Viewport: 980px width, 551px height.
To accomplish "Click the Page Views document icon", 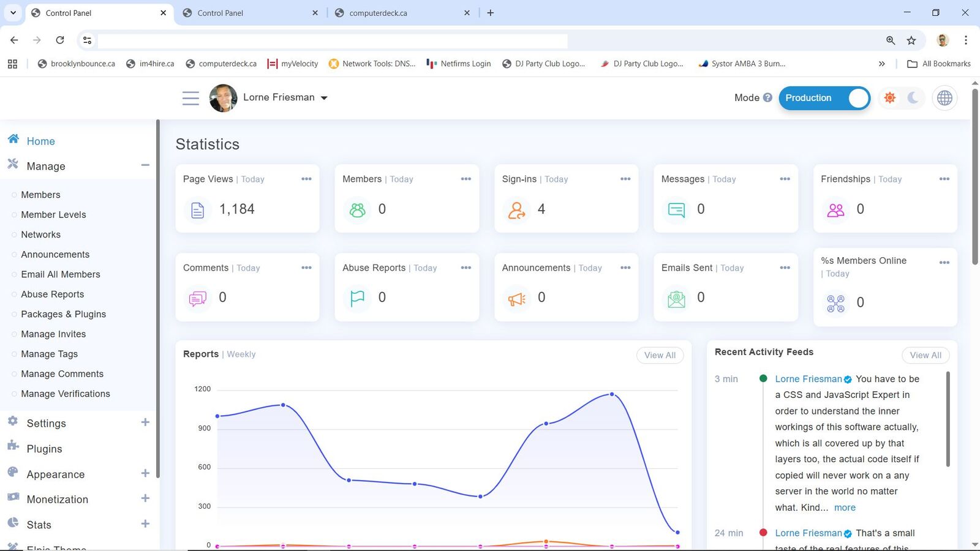I will point(197,210).
